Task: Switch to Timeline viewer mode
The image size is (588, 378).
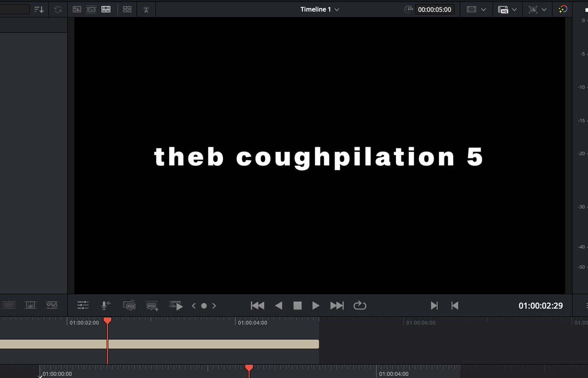Action: click(106, 9)
